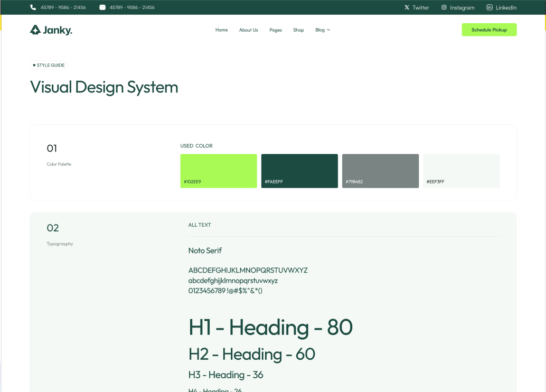
Task: Go Home using the navigation menu
Action: click(x=221, y=30)
